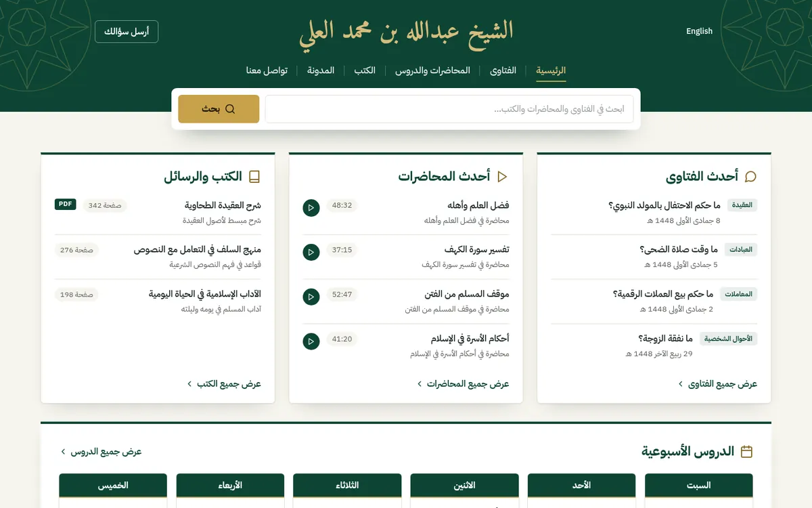Open lecture title أحكام الأسرة في الإسلام
Viewport: 812px width, 508px height.
[470, 339]
